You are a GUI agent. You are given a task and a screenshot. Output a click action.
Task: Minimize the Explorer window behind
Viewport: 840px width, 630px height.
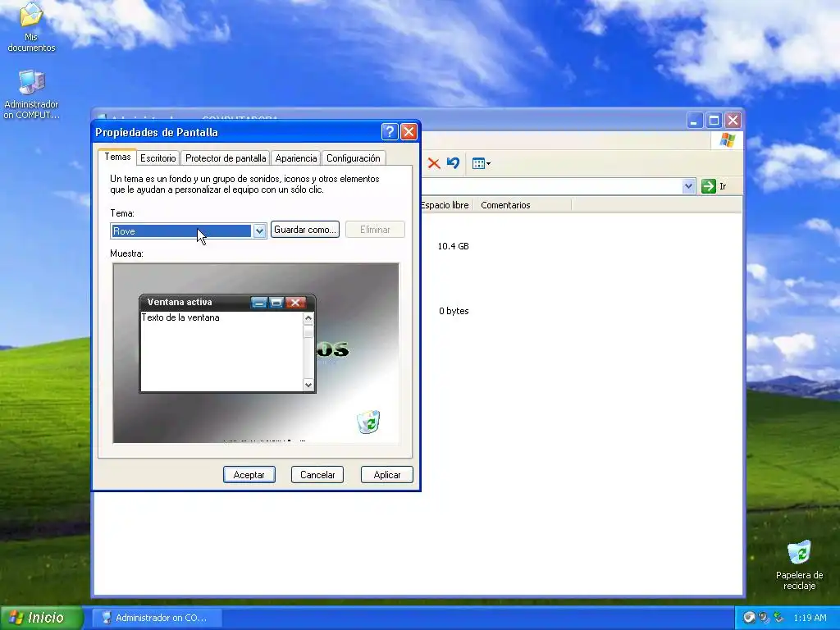click(x=694, y=120)
